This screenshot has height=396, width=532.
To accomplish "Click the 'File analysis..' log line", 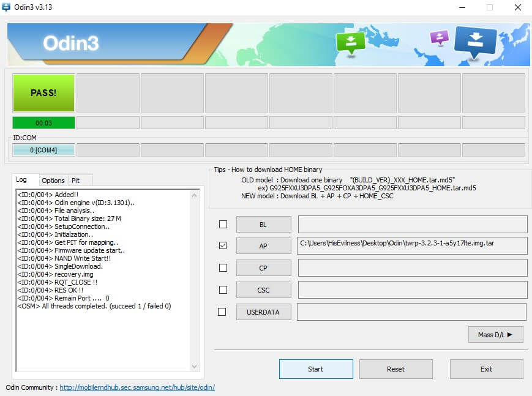I will 56,211.
